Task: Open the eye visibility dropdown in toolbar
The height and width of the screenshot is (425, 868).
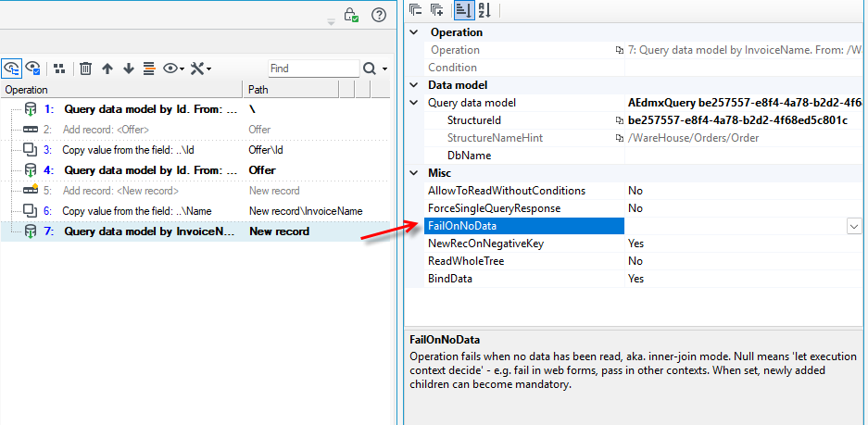Action: (174, 69)
